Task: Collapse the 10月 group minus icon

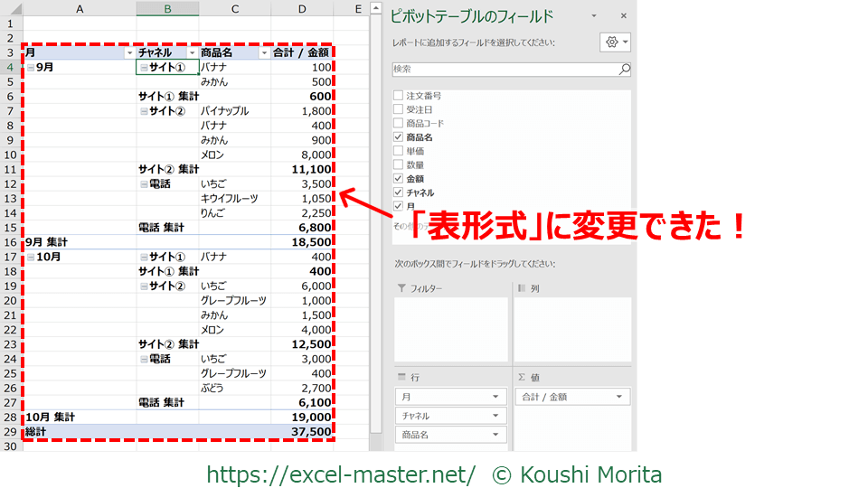Action: [31, 257]
